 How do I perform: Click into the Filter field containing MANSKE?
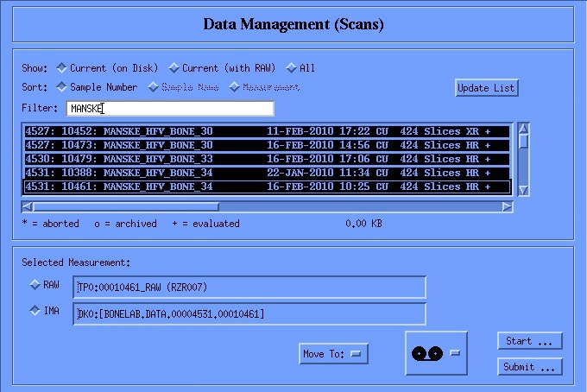170,109
